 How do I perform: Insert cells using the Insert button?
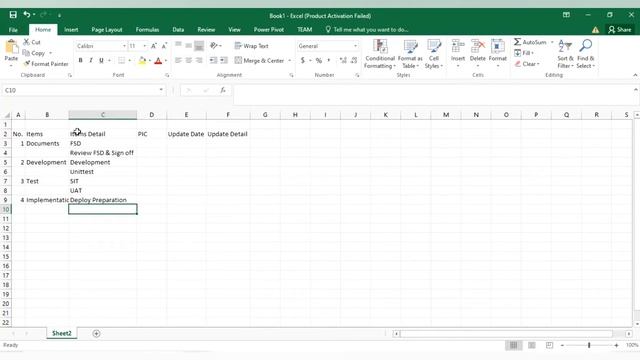click(458, 54)
